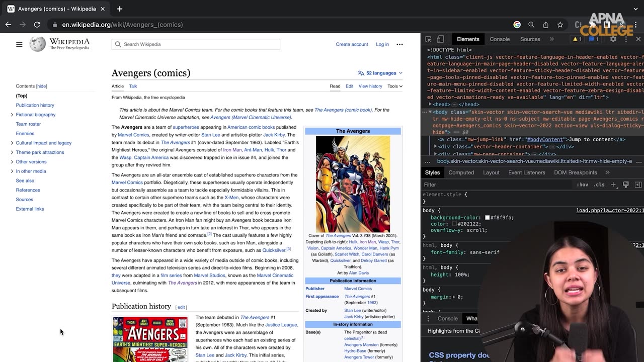Screen dimensions: 644x362
Task: Bookmark this page with the star
Action: pos(560,25)
